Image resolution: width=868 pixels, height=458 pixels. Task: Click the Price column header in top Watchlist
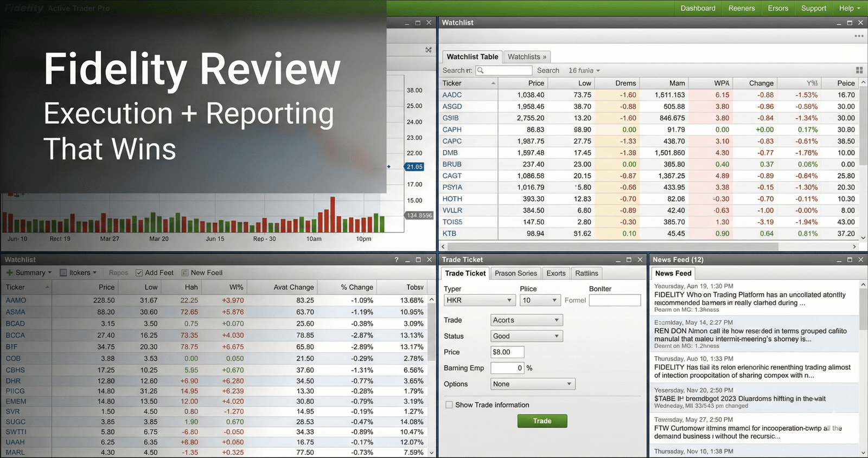535,83
